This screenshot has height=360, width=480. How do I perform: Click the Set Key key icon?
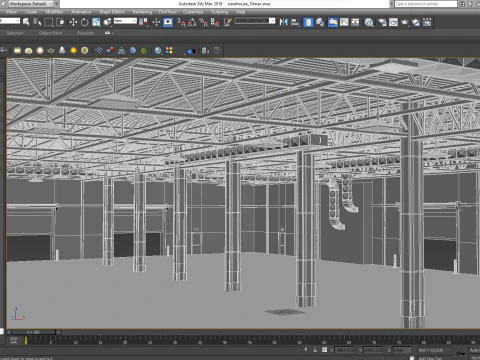coord(461,353)
